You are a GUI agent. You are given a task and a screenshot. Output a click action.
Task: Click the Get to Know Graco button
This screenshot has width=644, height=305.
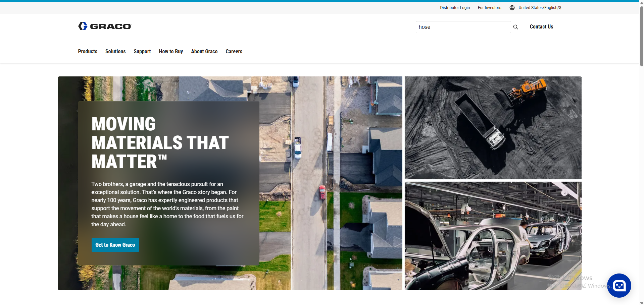[x=115, y=245]
